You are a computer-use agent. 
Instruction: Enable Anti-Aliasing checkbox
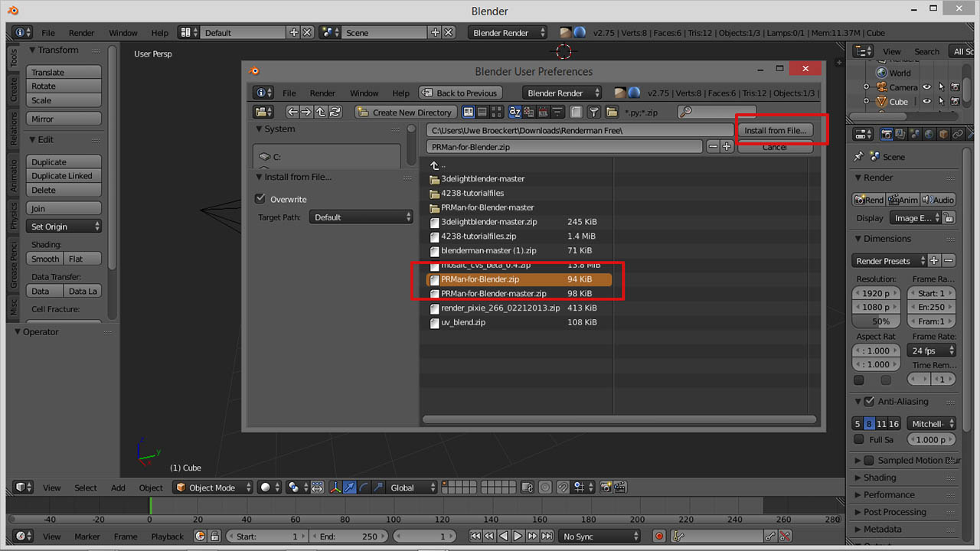click(x=869, y=401)
